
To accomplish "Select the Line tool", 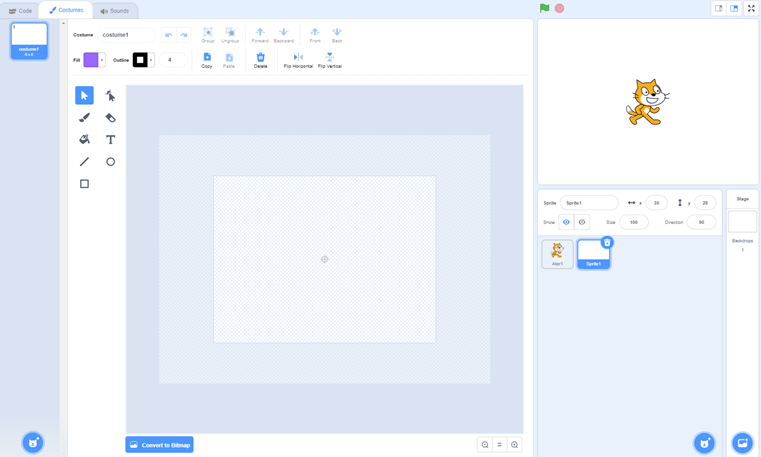I will 84,162.
